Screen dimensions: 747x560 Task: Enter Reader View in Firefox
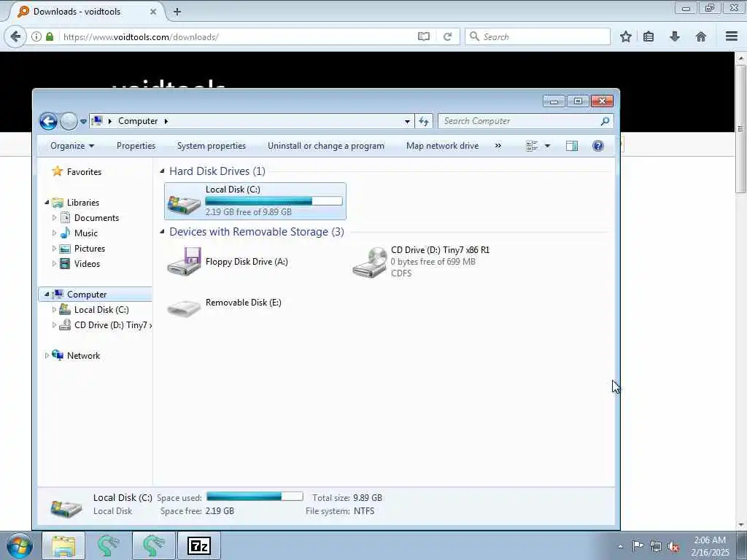pos(424,36)
